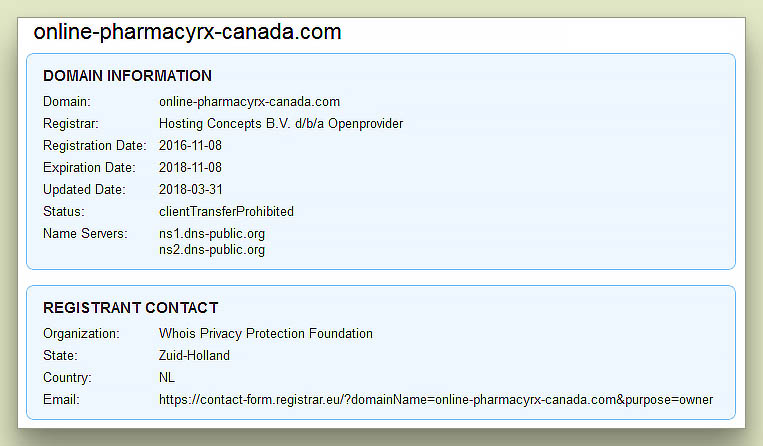
Task: Click the Organization label
Action: [81, 333]
